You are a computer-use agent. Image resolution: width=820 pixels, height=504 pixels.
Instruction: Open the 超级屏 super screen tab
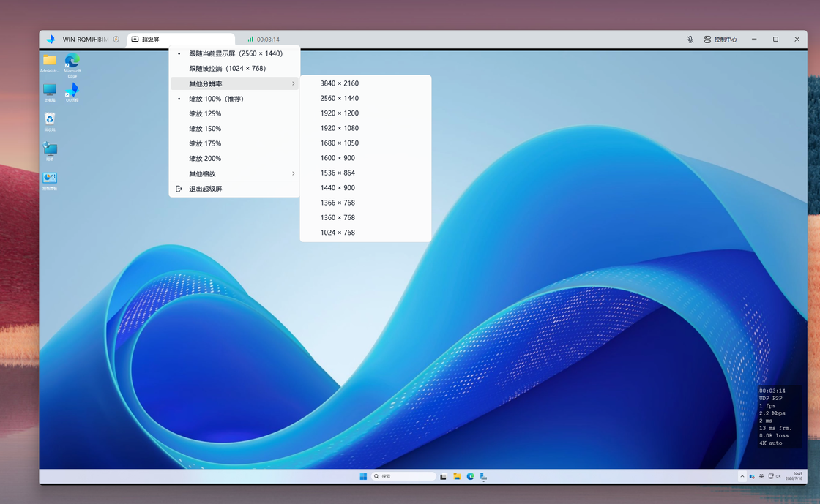180,40
